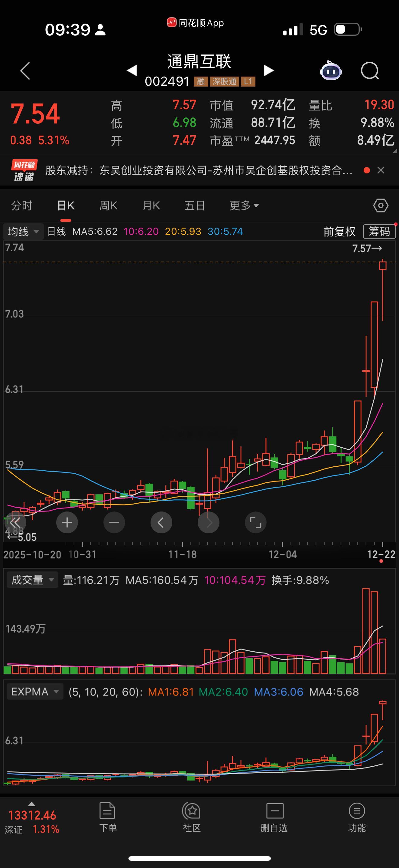This screenshot has width=399, height=868.
Task: Tap the back arrow at top left
Action: point(25,71)
